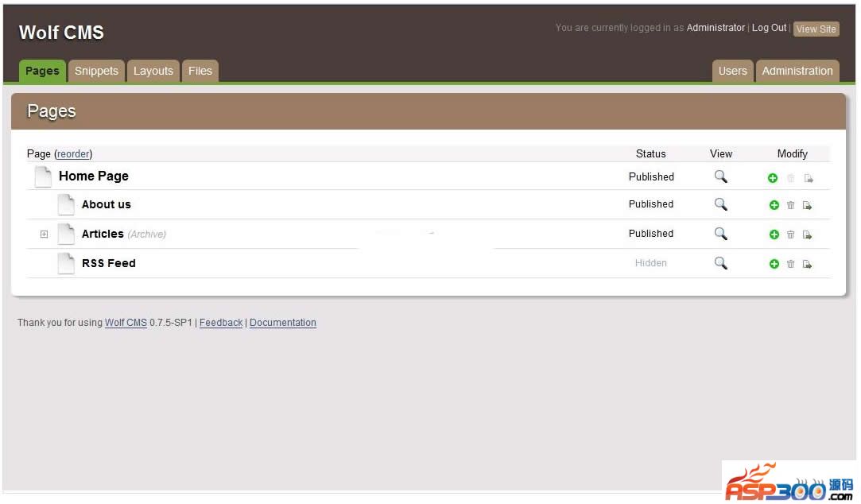Click the View column header
Image resolution: width=861 pixels, height=504 pixels.
721,153
